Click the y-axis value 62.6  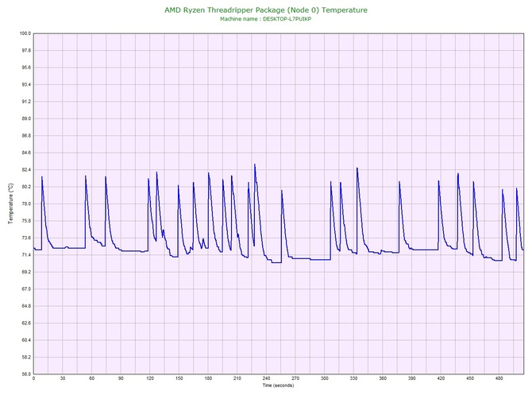coord(26,323)
